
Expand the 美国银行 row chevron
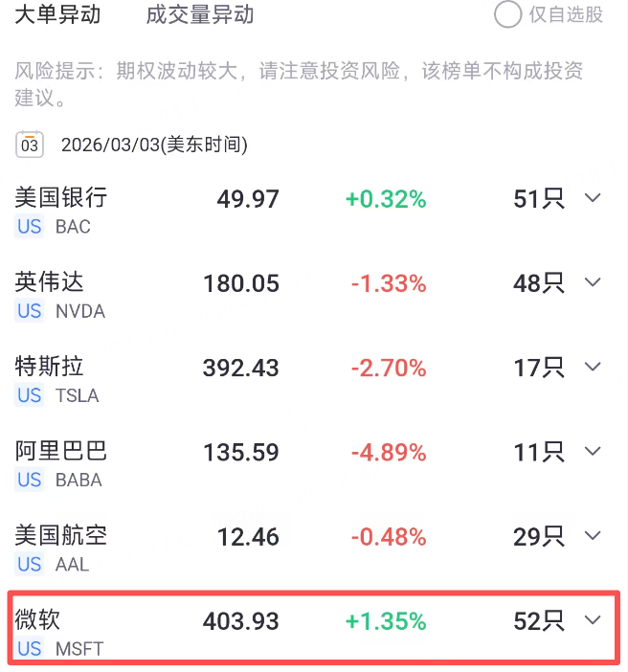(x=593, y=198)
